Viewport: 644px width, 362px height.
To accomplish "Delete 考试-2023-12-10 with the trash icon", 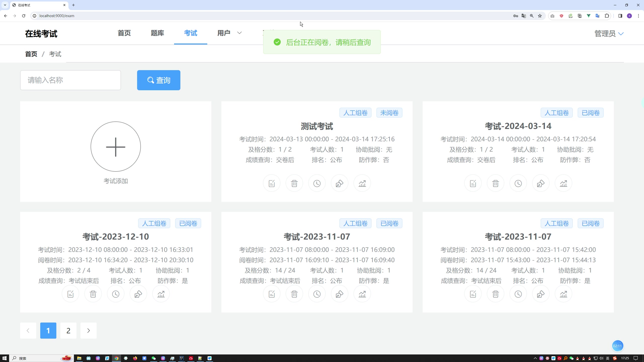I will [93, 294].
